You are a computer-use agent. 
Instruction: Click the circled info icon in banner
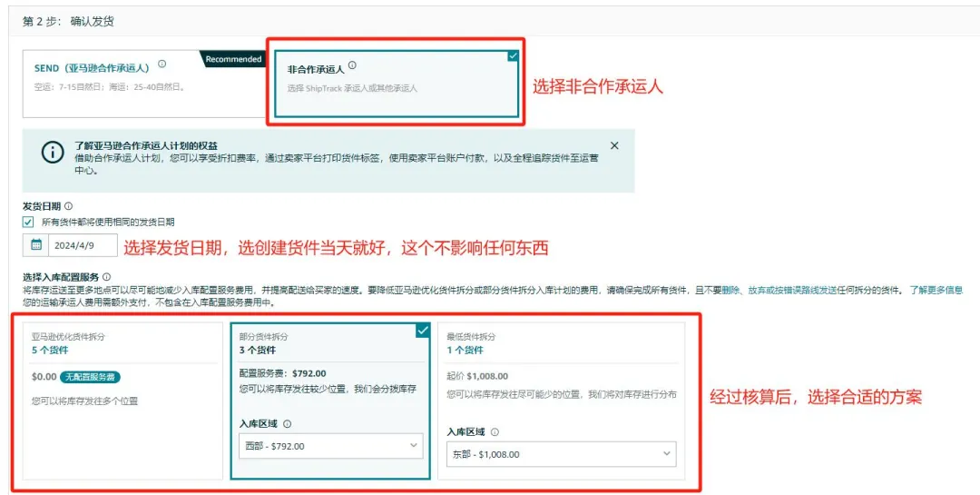(x=53, y=153)
